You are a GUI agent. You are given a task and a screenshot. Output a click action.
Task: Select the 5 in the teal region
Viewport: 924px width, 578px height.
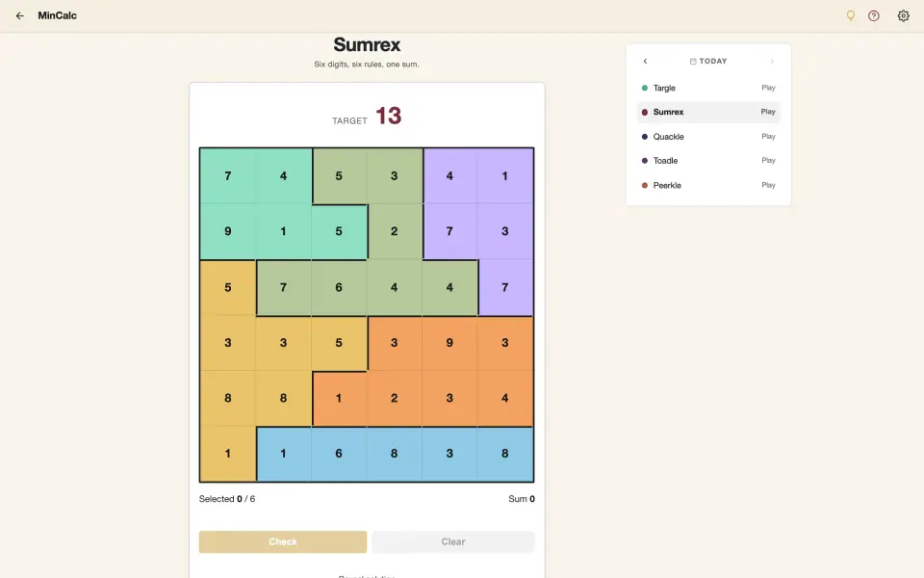coord(339,232)
